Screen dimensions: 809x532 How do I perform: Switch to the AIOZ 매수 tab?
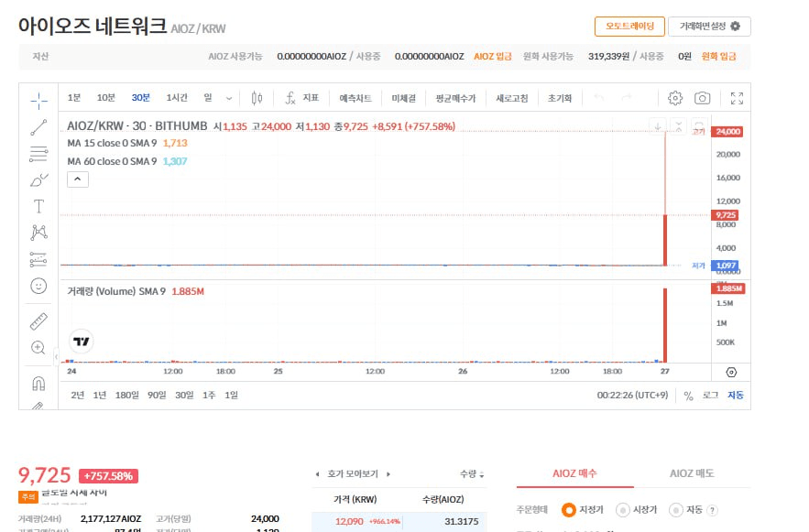pyautogui.click(x=574, y=473)
